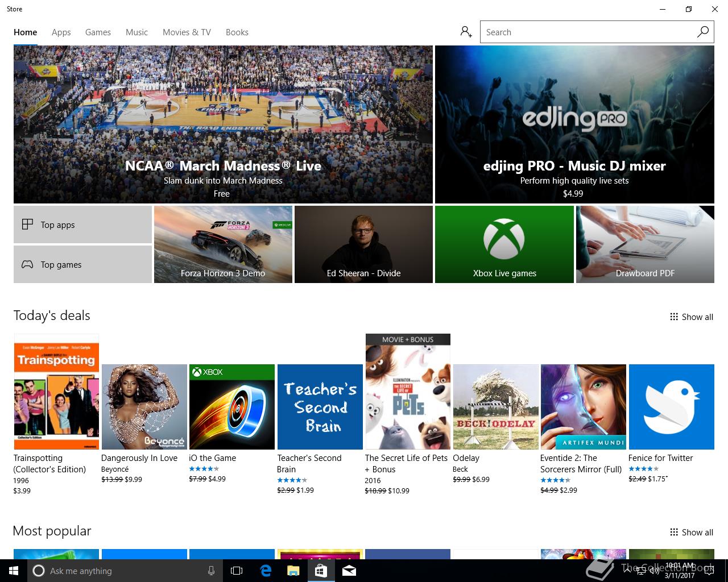Screen dimensions: 728x582
Task: Click the Cortana microphone icon
Action: pyautogui.click(x=211, y=571)
